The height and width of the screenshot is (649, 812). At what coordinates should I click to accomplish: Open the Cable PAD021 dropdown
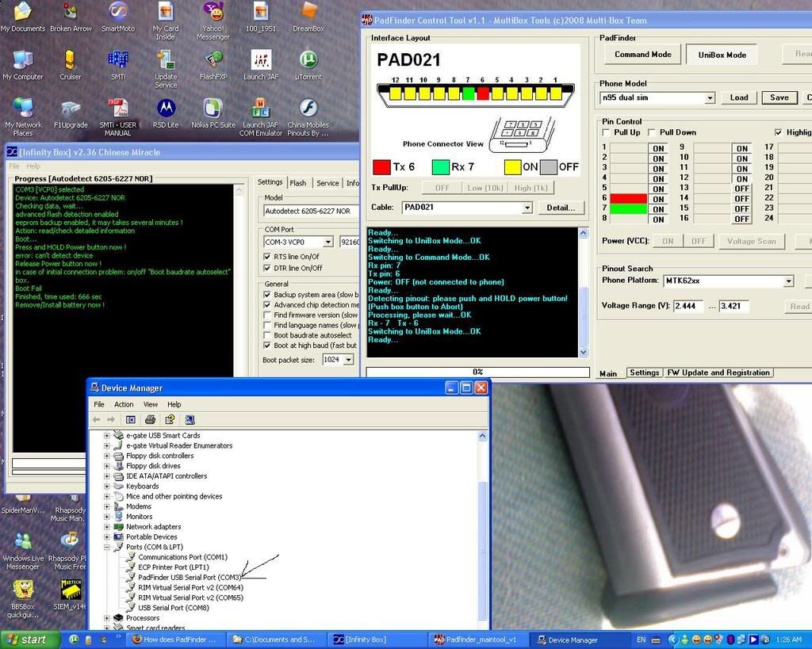coord(527,208)
